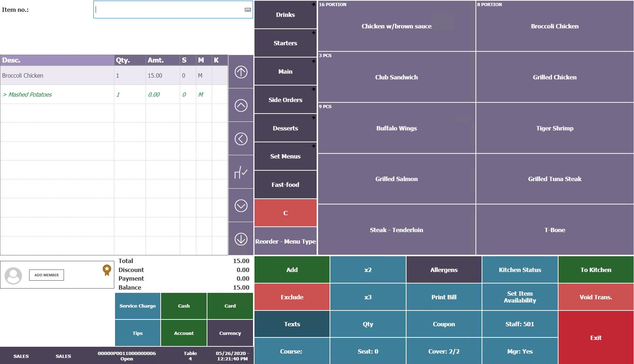Click the scroll-to-top arrow icon

(x=241, y=72)
